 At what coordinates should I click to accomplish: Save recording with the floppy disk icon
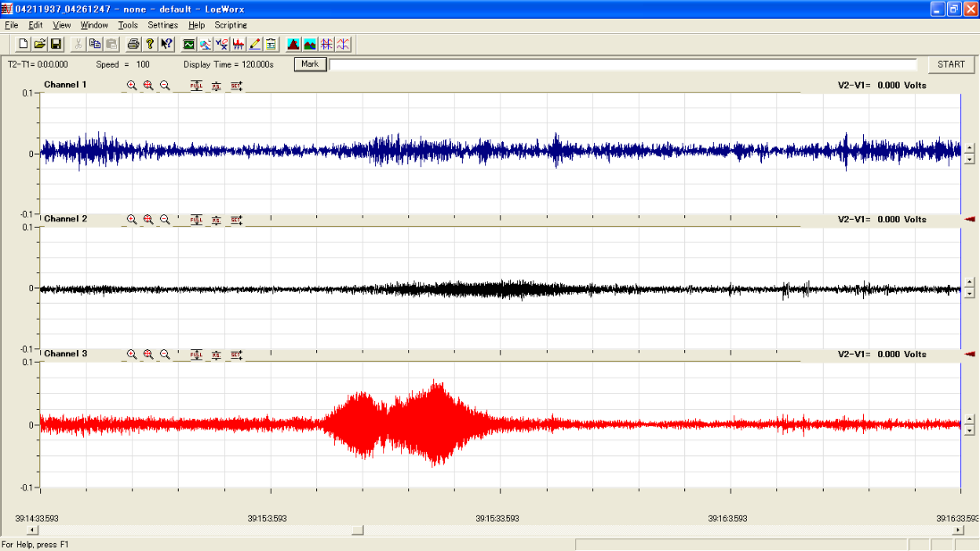coord(55,44)
